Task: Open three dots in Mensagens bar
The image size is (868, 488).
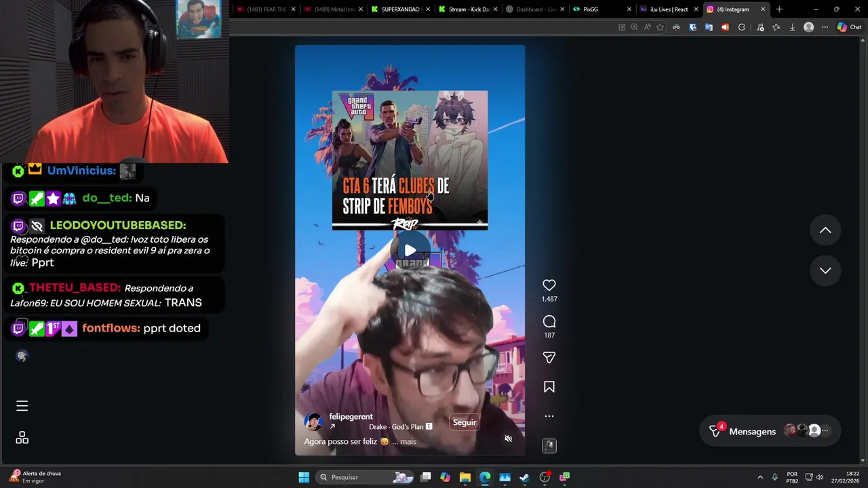Action: coord(825,430)
